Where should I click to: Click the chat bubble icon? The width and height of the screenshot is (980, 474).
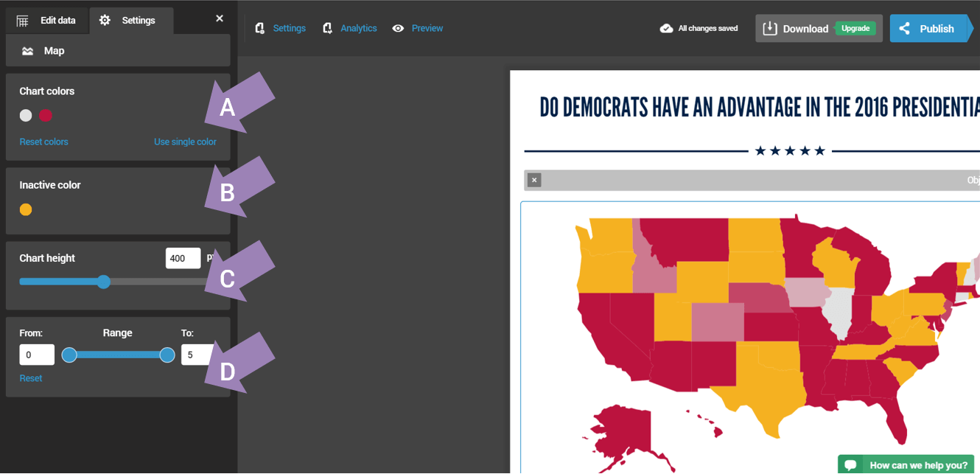850,465
